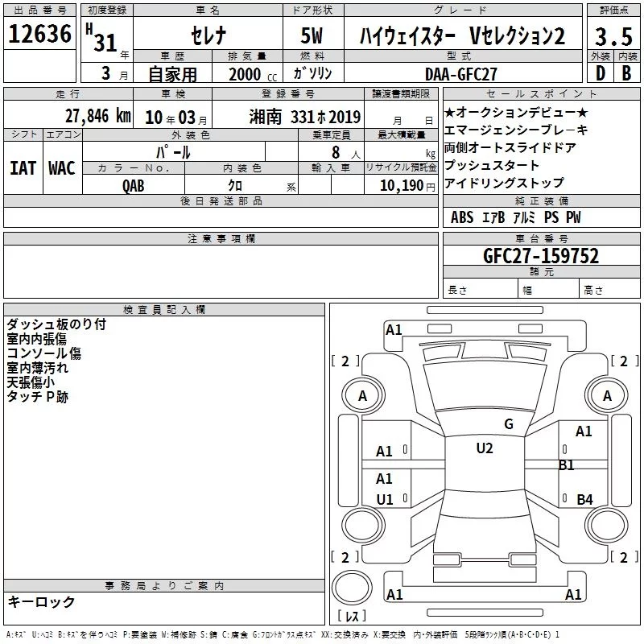Select the color number QAB field
The image size is (644, 644).
(134, 186)
